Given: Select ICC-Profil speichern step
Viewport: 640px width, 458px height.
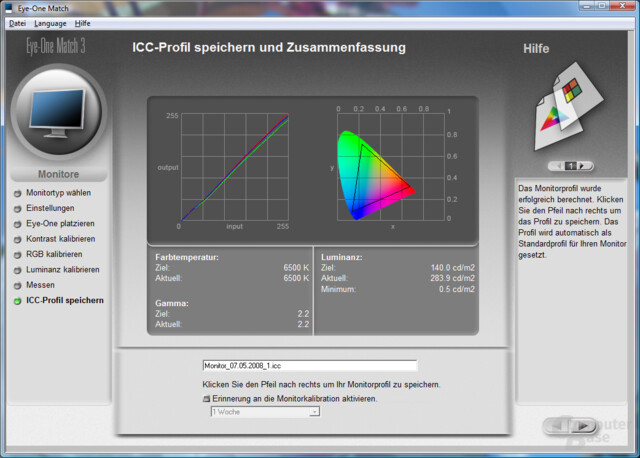Looking at the screenshot, I should click(x=65, y=300).
